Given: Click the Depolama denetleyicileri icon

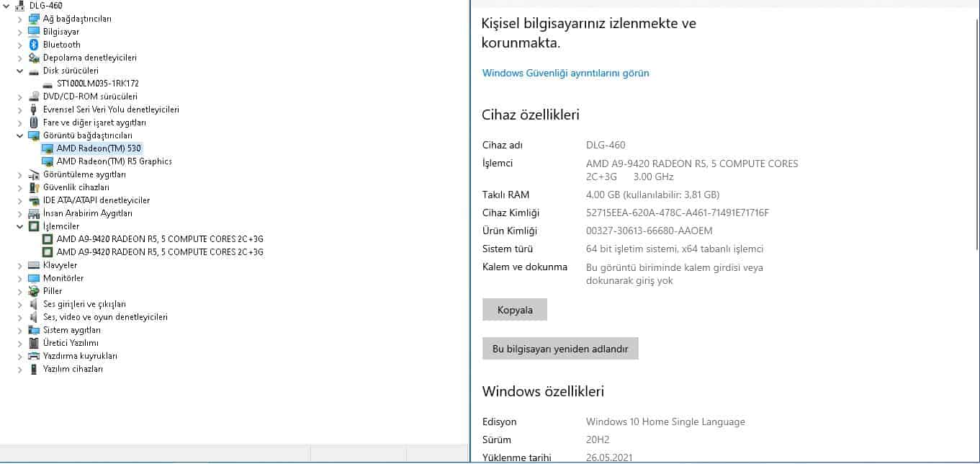Looking at the screenshot, I should point(33,58).
